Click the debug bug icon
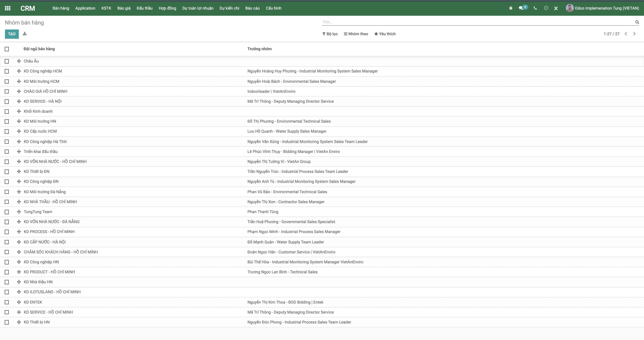 click(x=511, y=8)
